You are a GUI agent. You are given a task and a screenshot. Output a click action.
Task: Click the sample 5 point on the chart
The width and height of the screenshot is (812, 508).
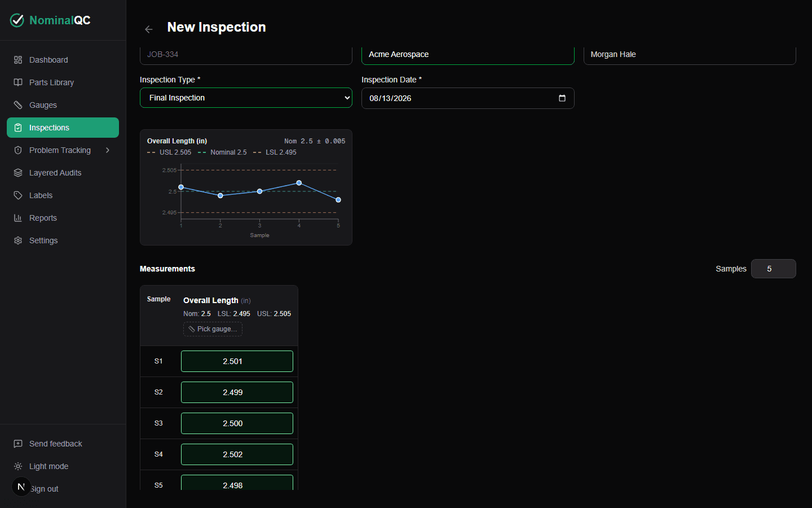point(338,200)
